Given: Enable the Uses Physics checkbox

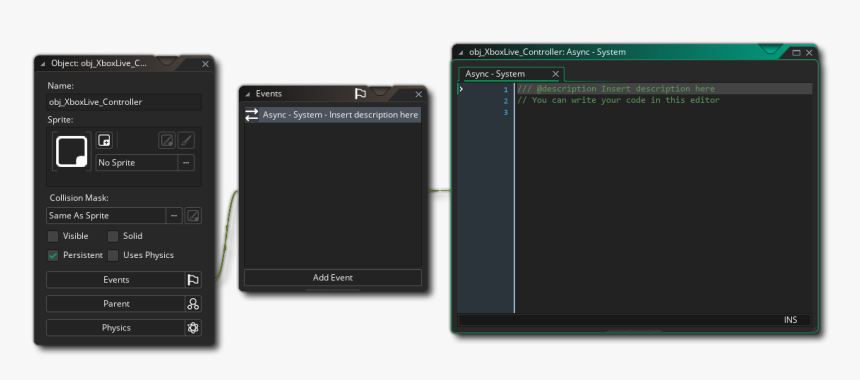Looking at the screenshot, I should tap(113, 256).
